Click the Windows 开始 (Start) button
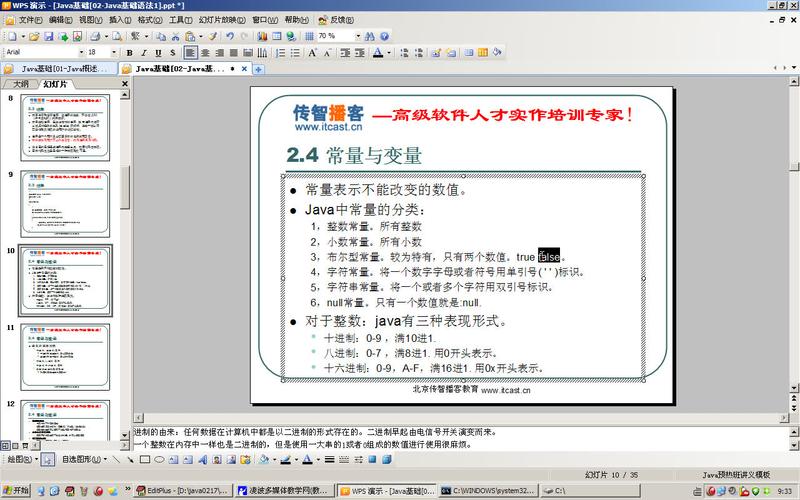 pos(16,491)
